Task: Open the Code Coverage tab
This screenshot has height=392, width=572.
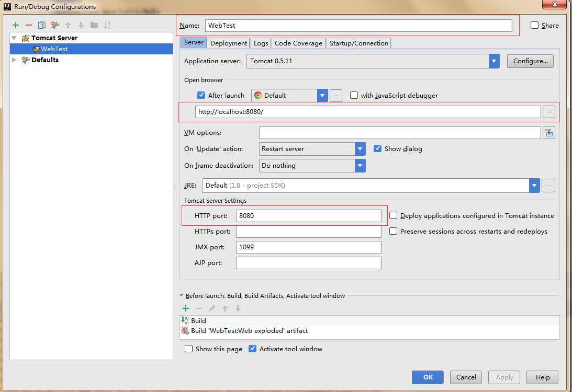Action: point(298,43)
